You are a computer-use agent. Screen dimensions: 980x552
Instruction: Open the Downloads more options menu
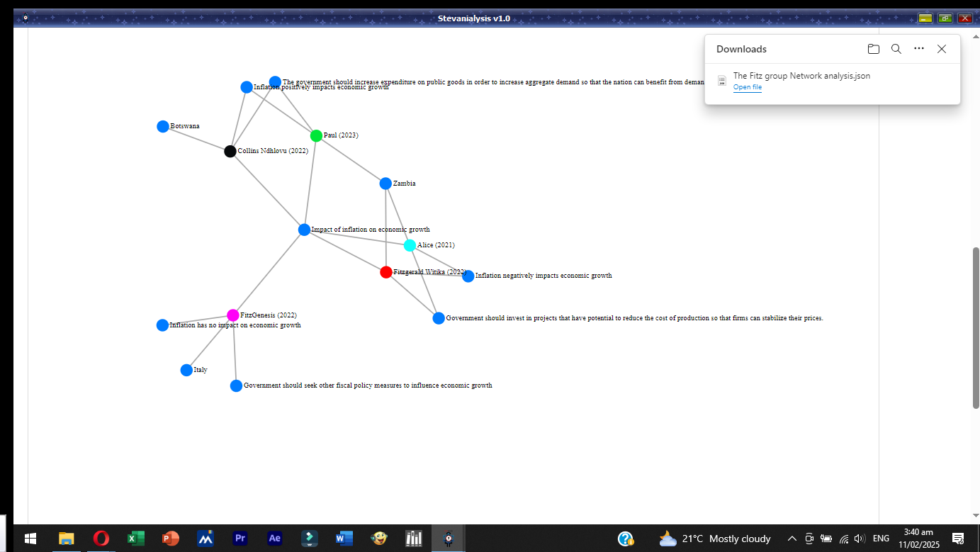click(x=919, y=49)
